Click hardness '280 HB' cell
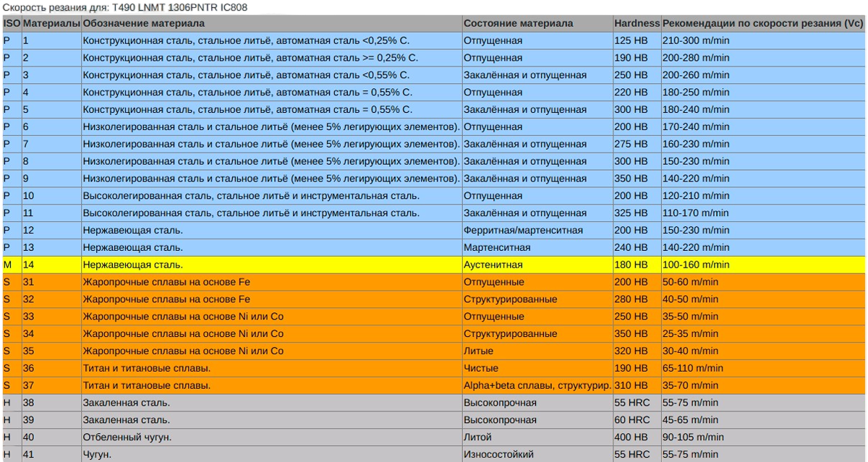This screenshot has width=868, height=462. click(x=637, y=299)
